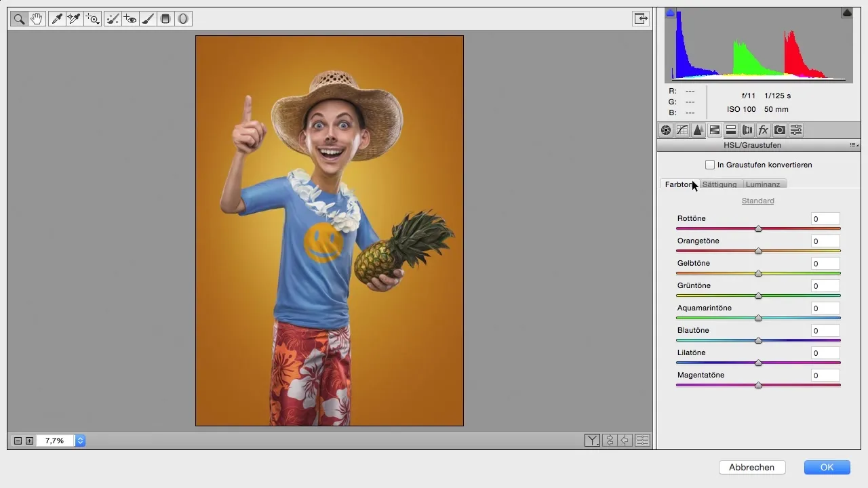Click the Abbrechen button

[752, 467]
